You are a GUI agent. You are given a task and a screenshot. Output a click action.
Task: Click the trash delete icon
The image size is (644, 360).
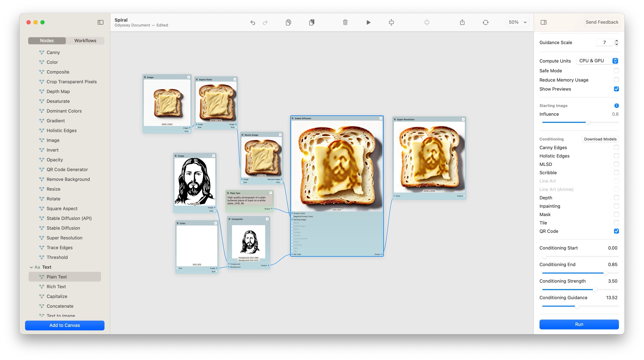click(x=345, y=22)
